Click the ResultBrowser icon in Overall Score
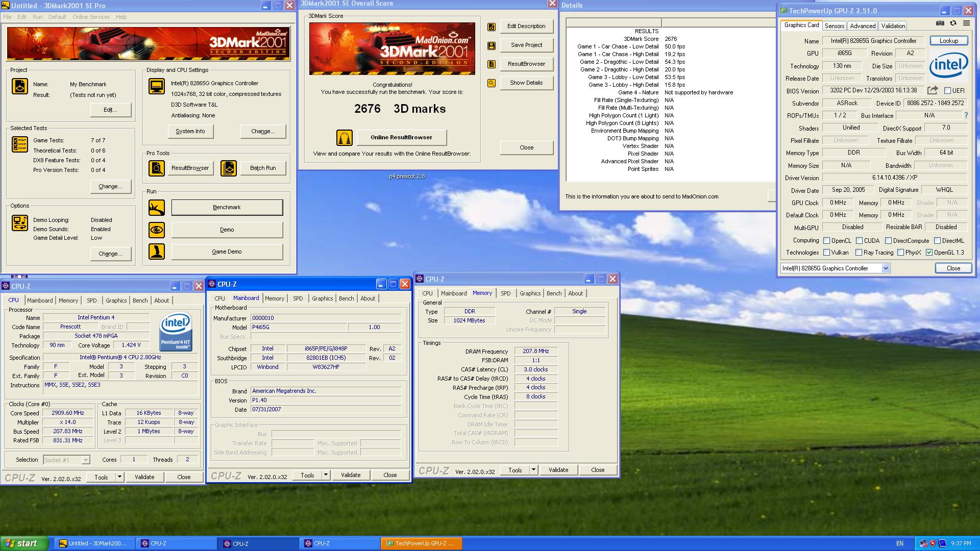 pos(492,64)
